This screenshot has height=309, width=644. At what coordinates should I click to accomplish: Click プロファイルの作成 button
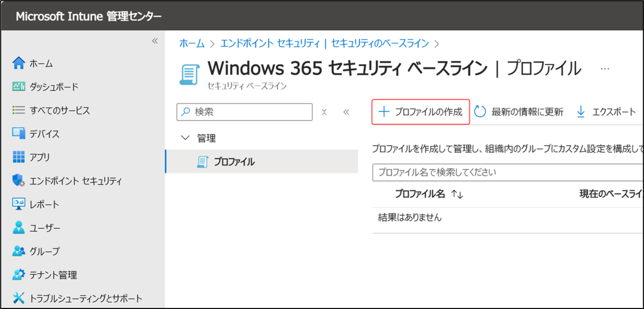[x=421, y=112]
